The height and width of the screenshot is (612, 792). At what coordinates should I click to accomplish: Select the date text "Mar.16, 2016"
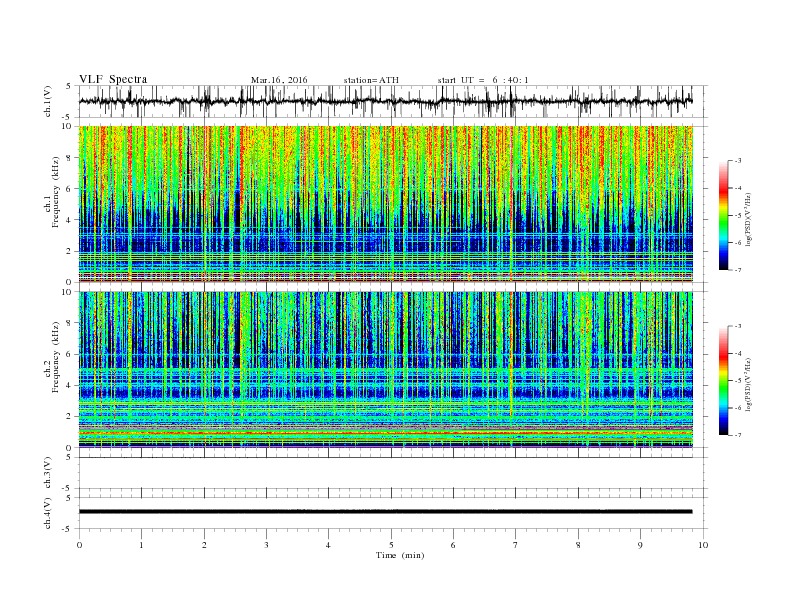[279, 80]
